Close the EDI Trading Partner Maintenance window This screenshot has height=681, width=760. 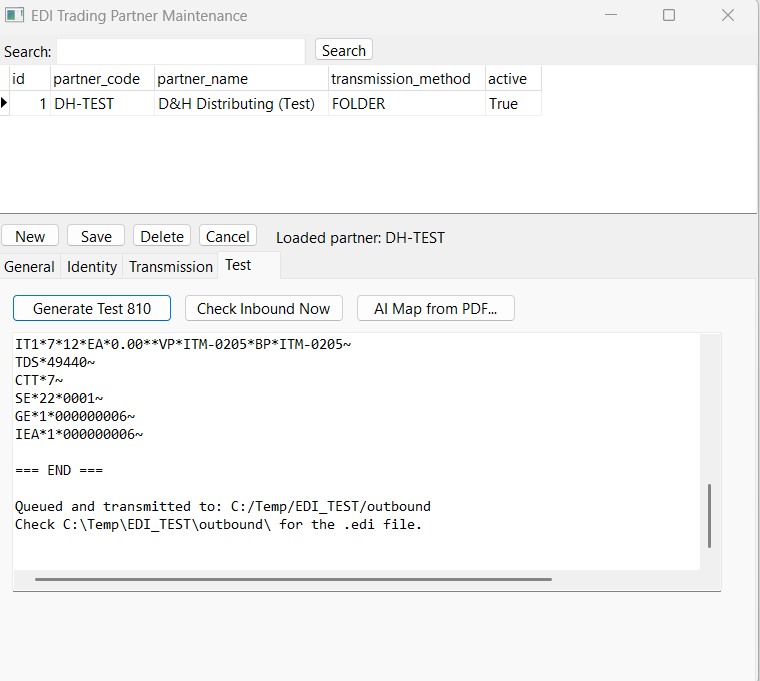[x=728, y=15]
